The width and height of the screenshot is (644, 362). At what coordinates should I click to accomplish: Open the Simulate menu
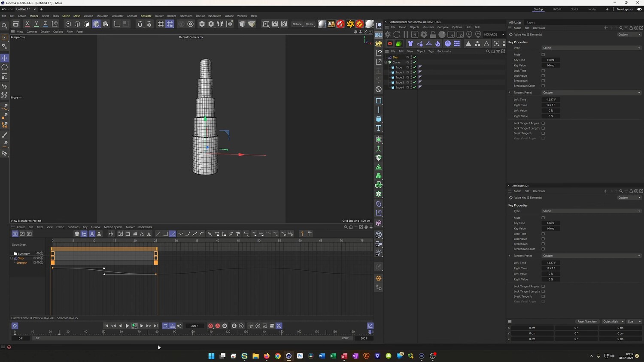146,16
